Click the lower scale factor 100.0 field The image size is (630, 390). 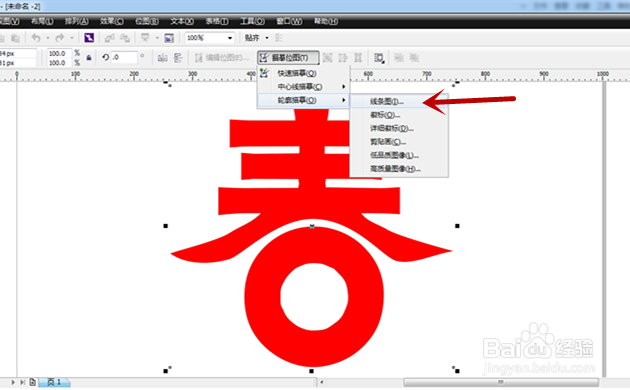(59, 63)
